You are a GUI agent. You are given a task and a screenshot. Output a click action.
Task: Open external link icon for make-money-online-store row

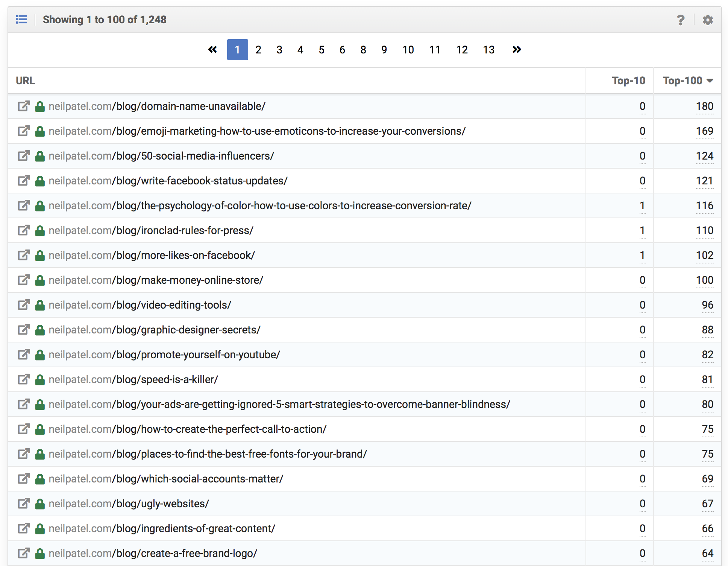(24, 280)
